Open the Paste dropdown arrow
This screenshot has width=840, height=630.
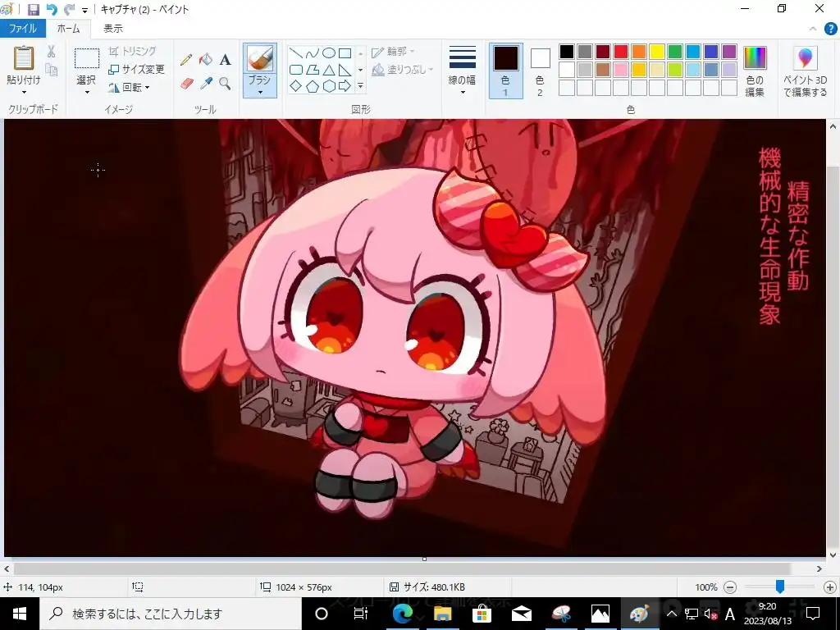click(24, 92)
